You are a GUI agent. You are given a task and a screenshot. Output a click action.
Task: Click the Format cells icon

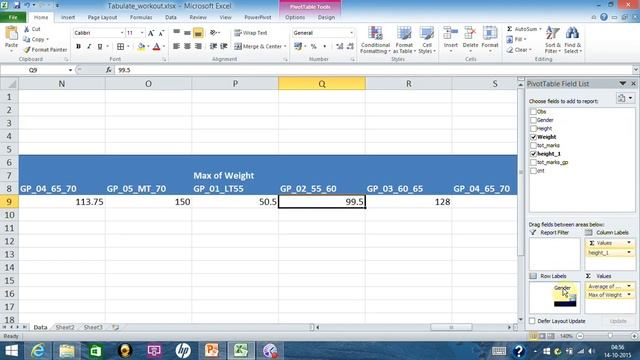[490, 33]
